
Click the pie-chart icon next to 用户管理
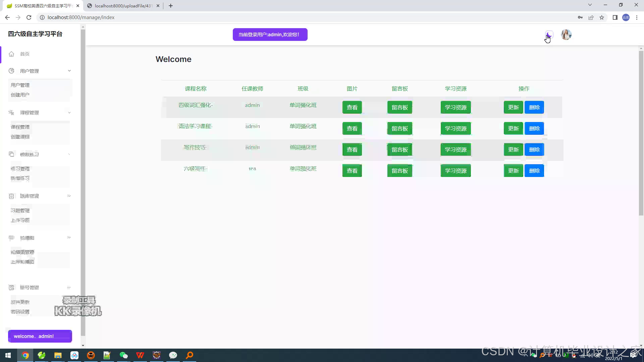[11, 71]
